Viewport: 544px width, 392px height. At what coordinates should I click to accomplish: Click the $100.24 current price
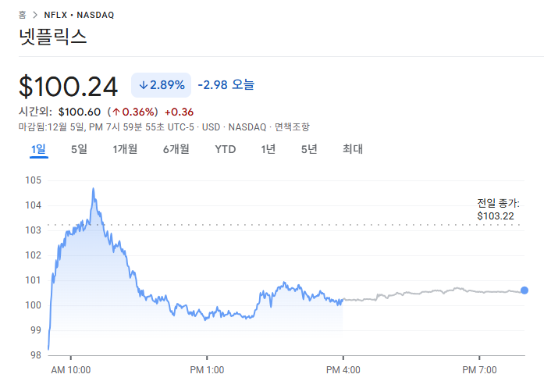pyautogui.click(x=68, y=86)
